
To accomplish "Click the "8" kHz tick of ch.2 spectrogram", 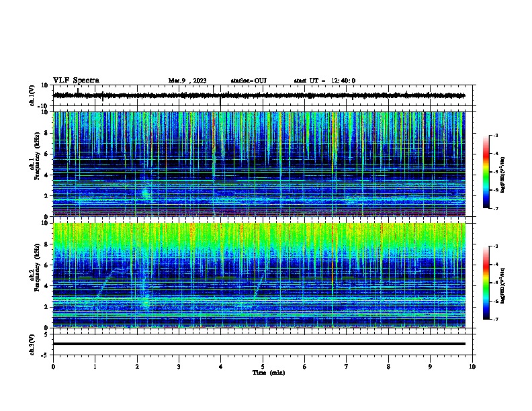I will pyautogui.click(x=46, y=244).
